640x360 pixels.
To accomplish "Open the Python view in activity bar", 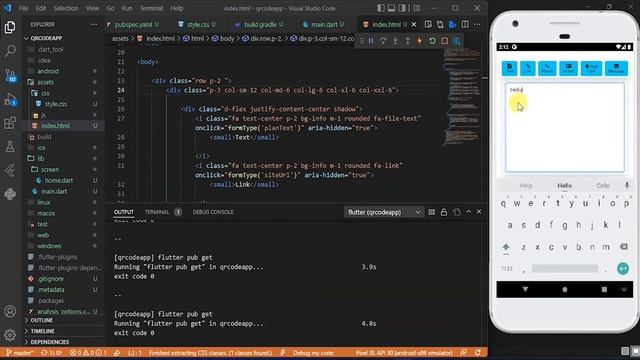I will [x=10, y=194].
